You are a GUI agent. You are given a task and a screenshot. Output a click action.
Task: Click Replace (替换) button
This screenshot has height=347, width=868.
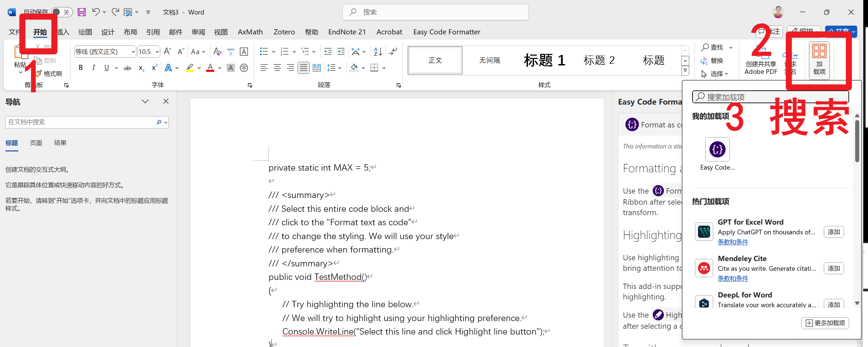(x=712, y=61)
